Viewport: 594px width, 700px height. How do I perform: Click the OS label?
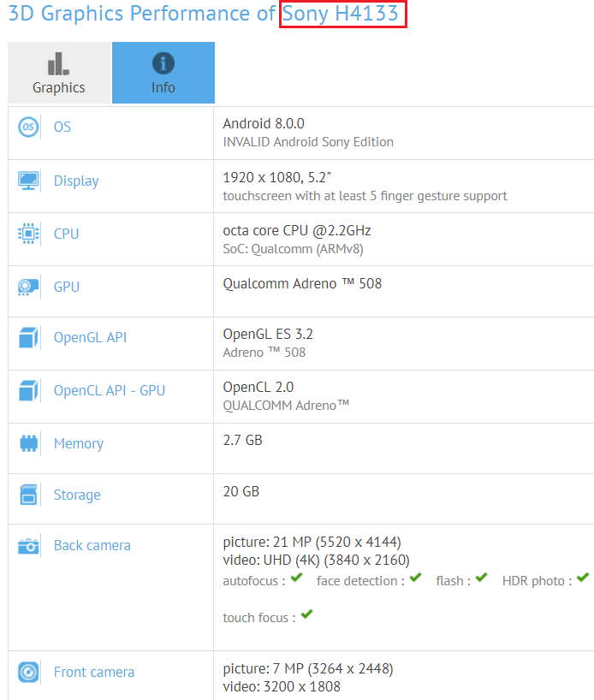[62, 127]
